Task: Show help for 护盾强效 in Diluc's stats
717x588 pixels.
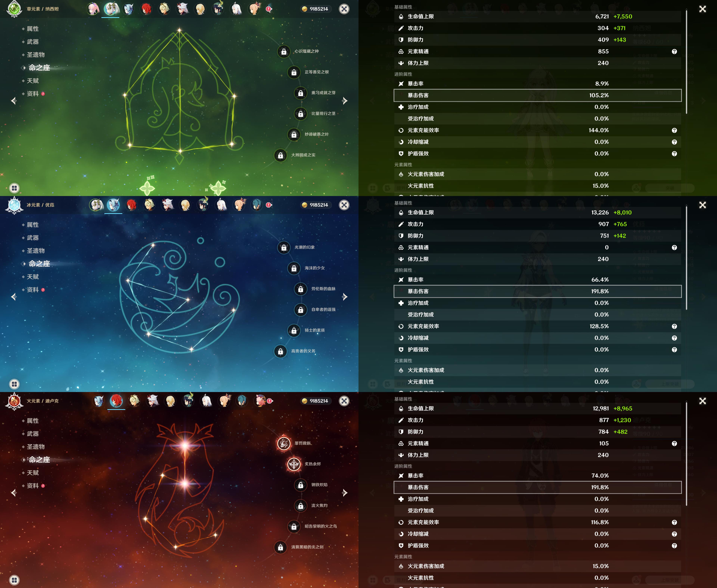Action: pos(674,546)
